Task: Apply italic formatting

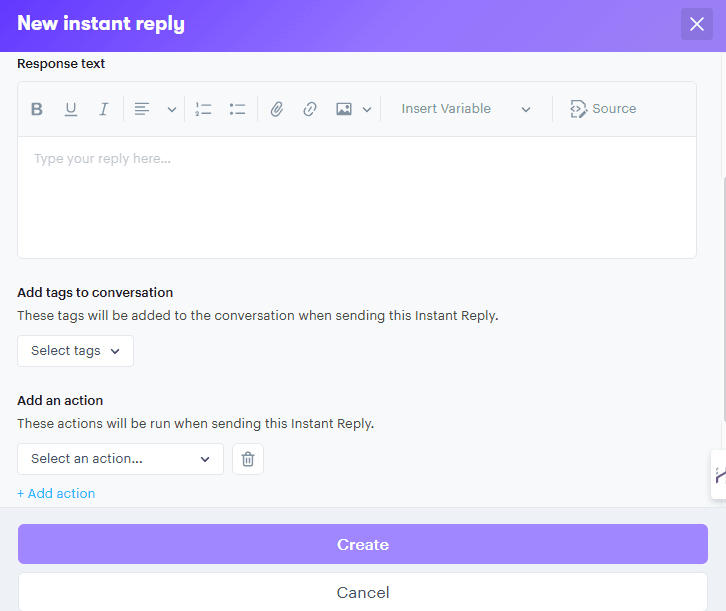Action: 104,109
